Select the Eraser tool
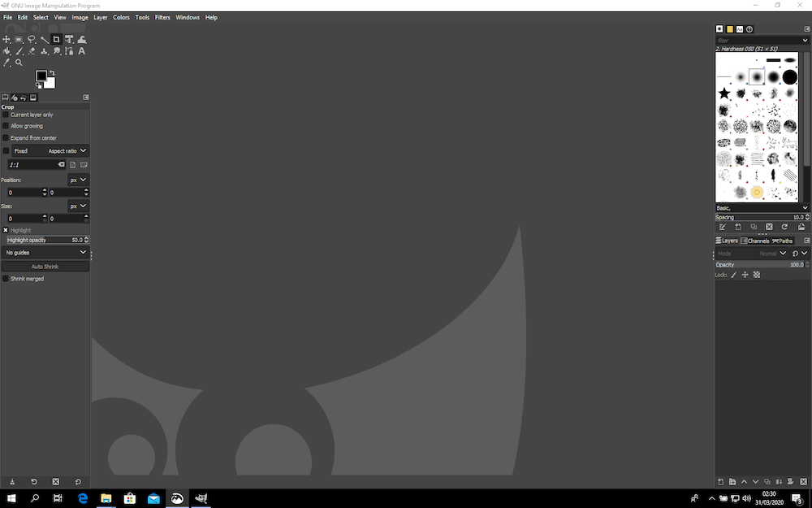The height and width of the screenshot is (508, 812). [x=32, y=51]
